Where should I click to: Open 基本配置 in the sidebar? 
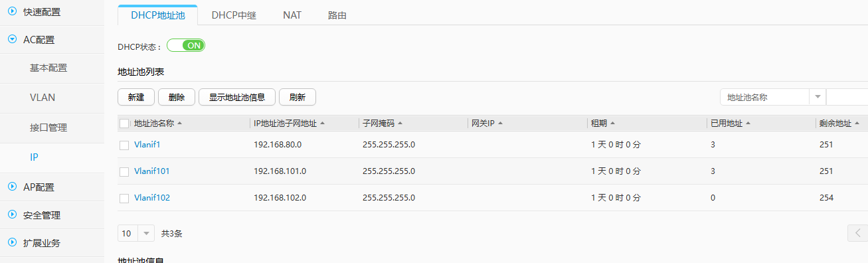48,68
